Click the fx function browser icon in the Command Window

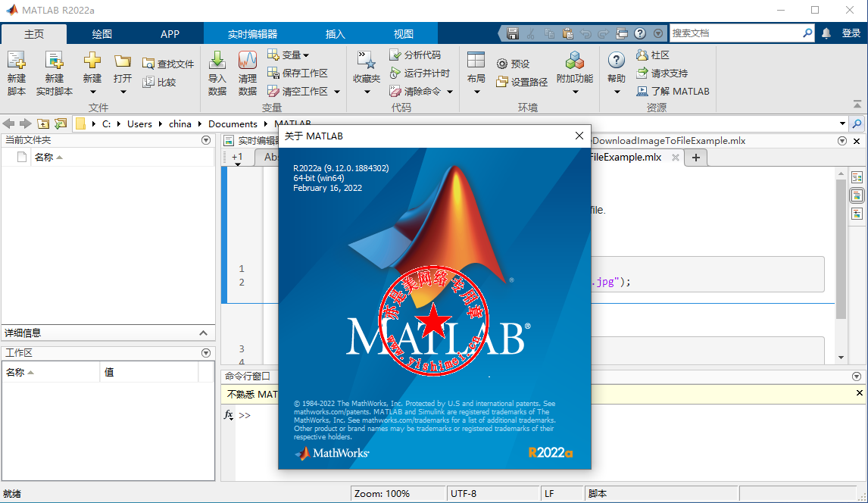229,414
